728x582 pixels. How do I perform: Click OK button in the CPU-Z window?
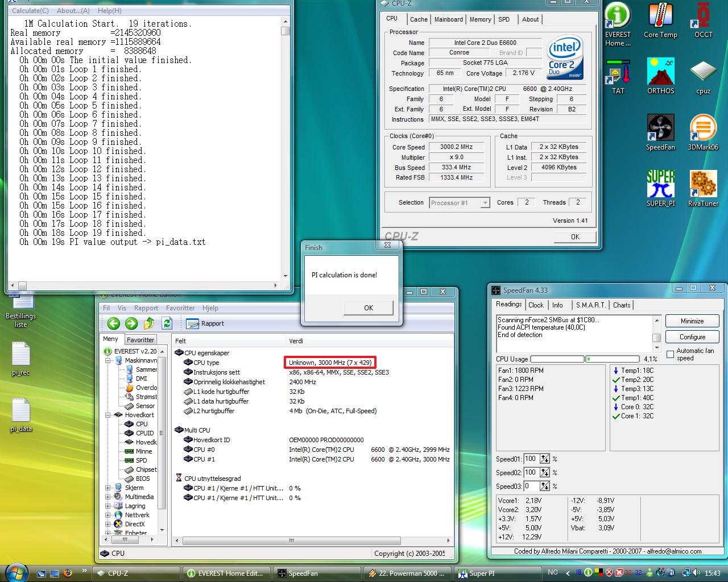tap(575, 237)
